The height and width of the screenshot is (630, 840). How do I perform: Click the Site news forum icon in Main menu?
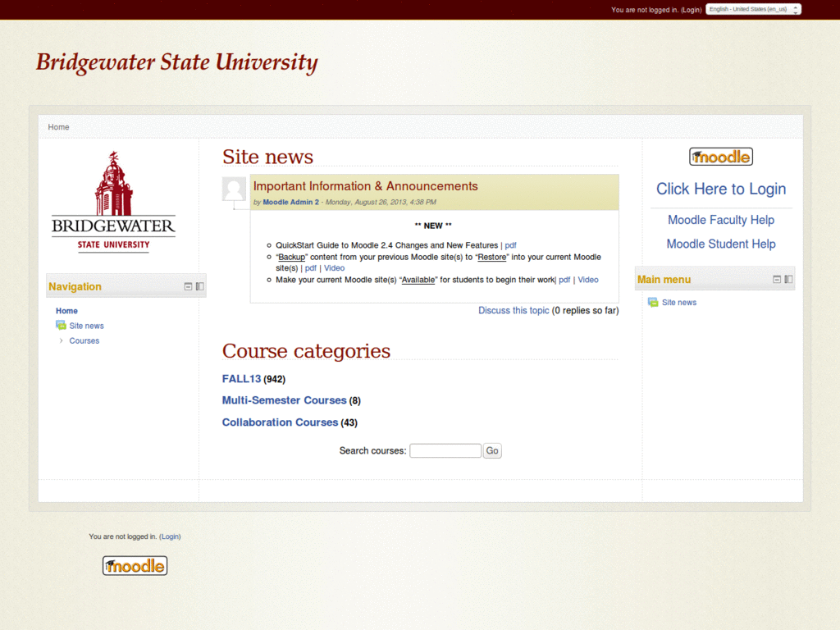[653, 303]
